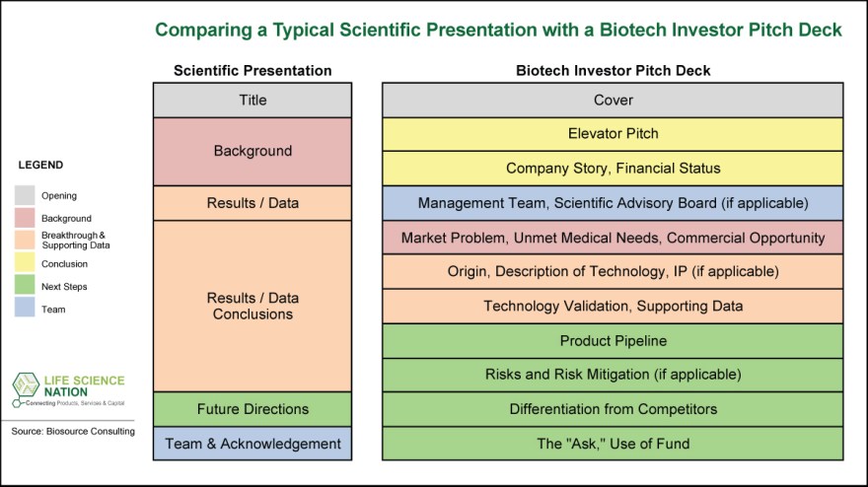Click the Product Pipeline row

click(613, 340)
